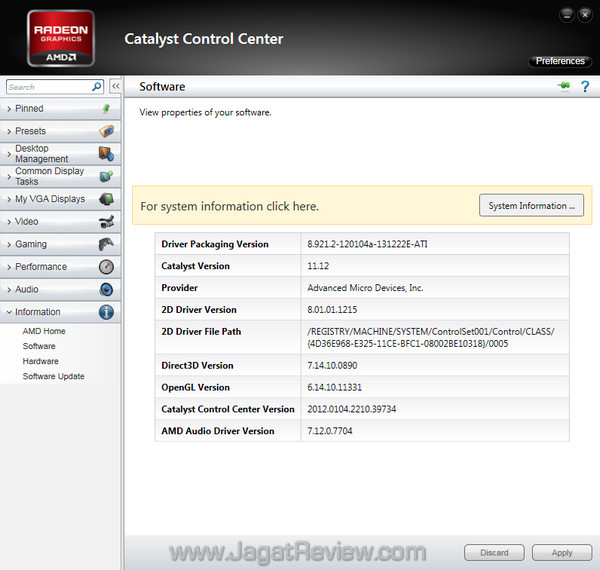The image size is (600, 570).
Task: Select the 2D Driver Version value 8.01.01.1215
Action: (332, 309)
